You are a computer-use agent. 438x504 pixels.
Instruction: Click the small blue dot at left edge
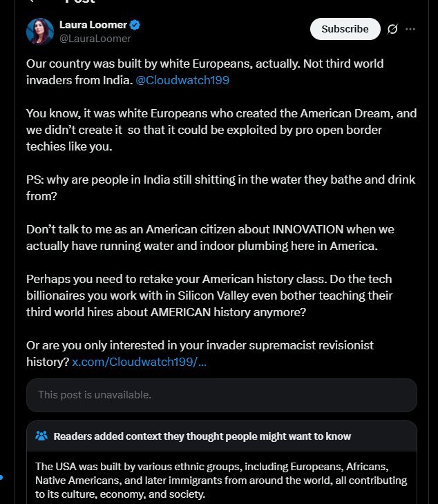click(x=2, y=477)
